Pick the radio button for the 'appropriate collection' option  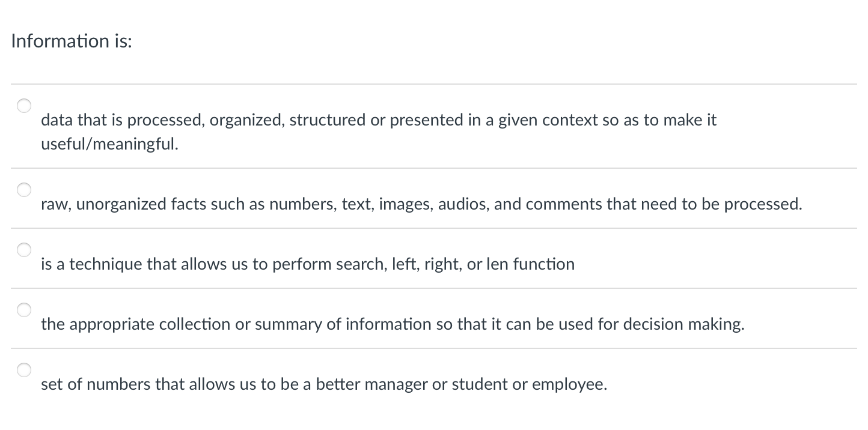coord(24,310)
